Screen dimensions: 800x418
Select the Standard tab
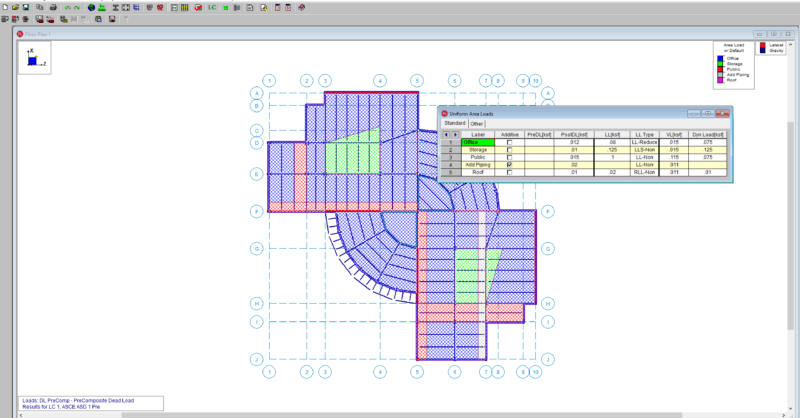(x=455, y=124)
